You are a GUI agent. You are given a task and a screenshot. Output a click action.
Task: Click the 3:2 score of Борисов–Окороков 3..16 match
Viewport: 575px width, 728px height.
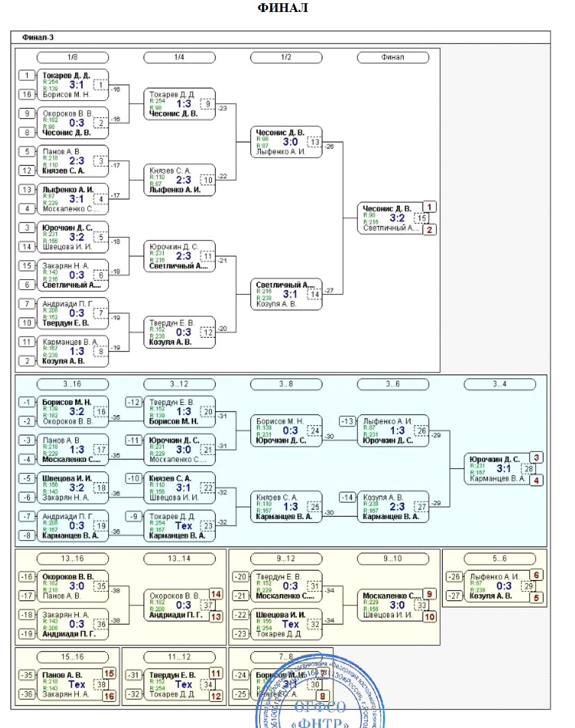(77, 412)
